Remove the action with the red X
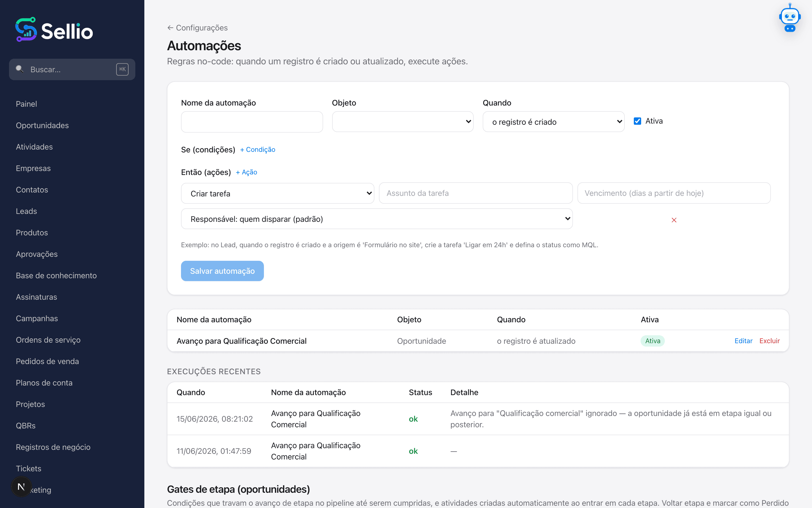This screenshot has height=508, width=812. point(674,220)
